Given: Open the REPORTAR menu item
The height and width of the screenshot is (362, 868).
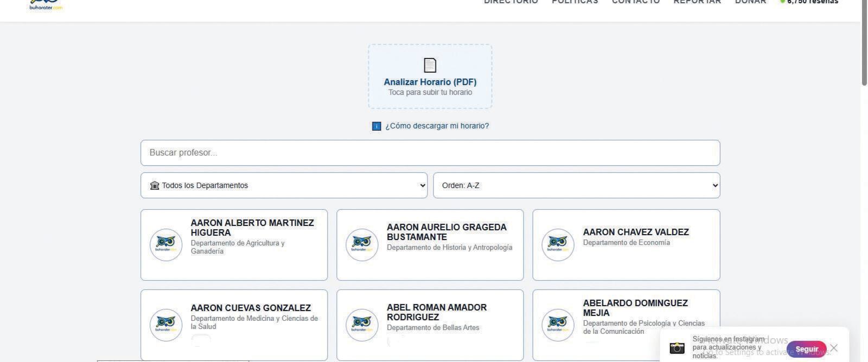Looking at the screenshot, I should click(x=697, y=2).
